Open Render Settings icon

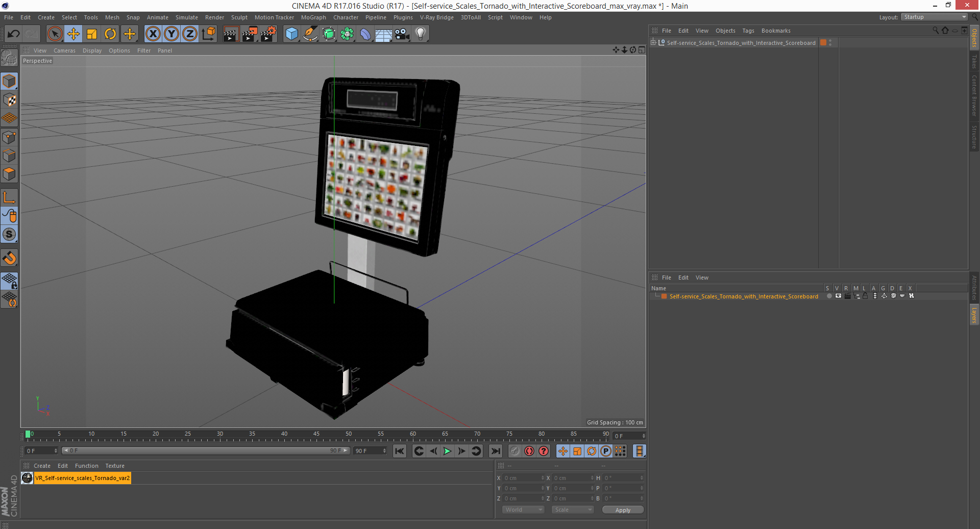[268, 34]
